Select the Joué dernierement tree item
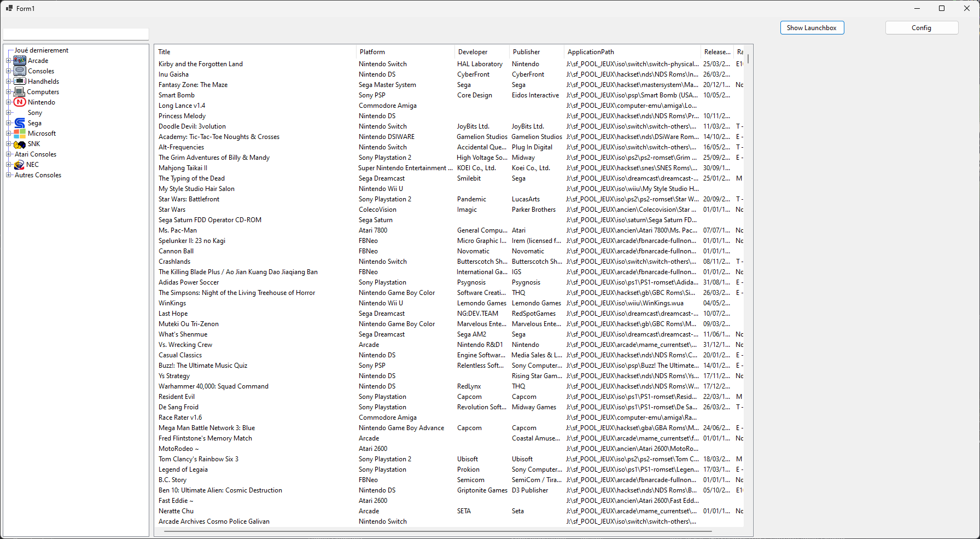The image size is (980, 539). point(42,50)
